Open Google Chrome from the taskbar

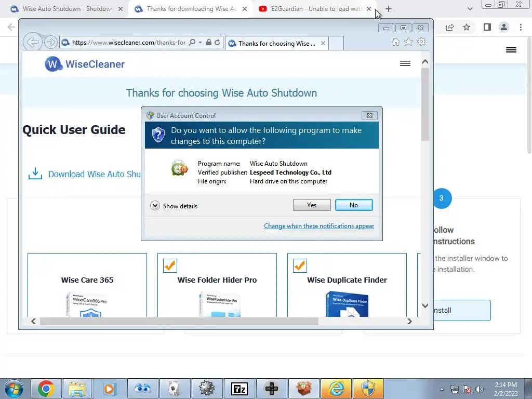pyautogui.click(x=46, y=389)
